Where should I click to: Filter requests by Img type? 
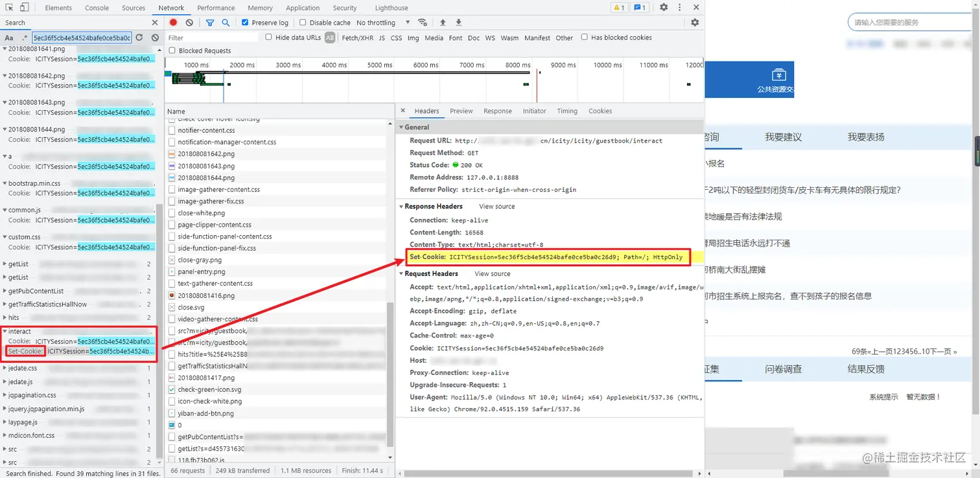[414, 38]
